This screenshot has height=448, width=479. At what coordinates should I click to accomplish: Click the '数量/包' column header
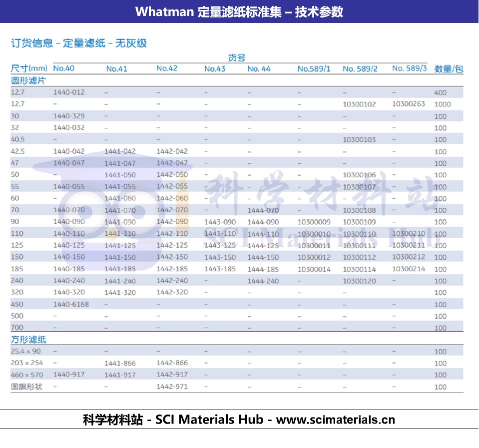click(449, 69)
